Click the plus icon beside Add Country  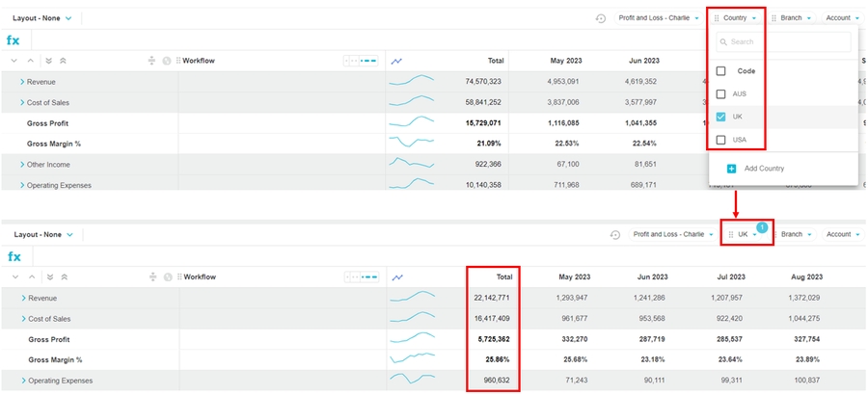(x=731, y=169)
